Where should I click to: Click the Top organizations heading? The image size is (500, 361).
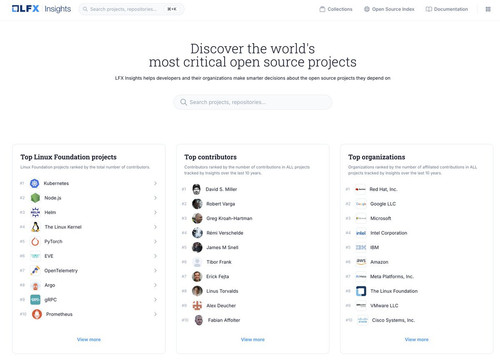pos(377,157)
